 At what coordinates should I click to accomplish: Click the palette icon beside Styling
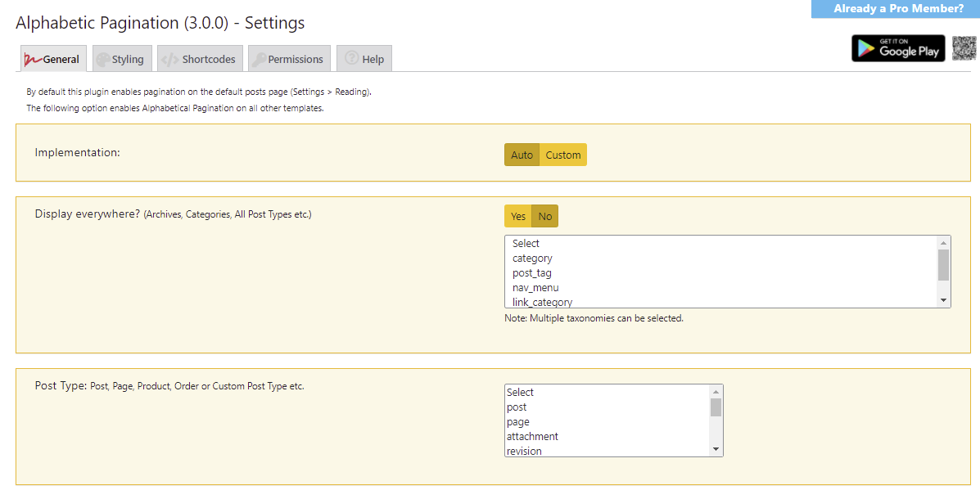point(103,58)
